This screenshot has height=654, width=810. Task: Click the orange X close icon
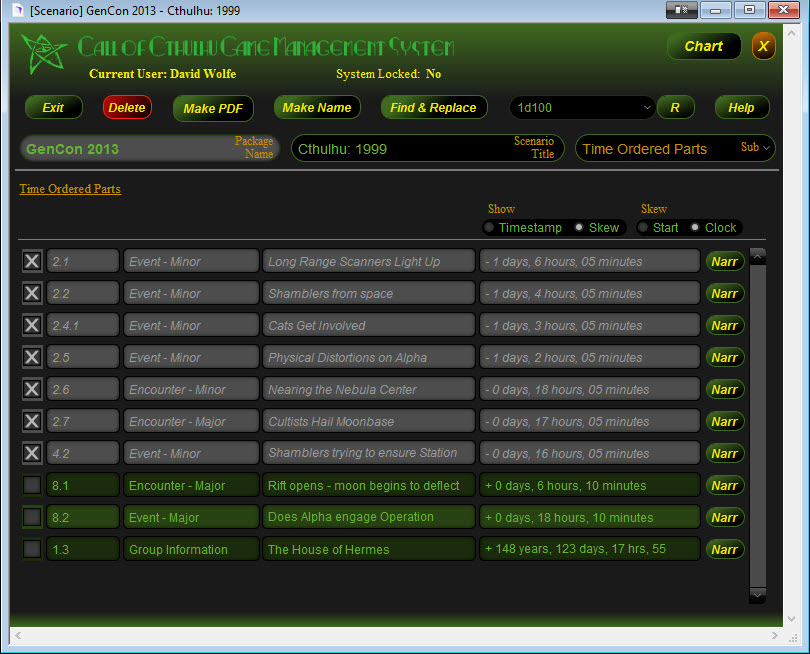click(763, 46)
